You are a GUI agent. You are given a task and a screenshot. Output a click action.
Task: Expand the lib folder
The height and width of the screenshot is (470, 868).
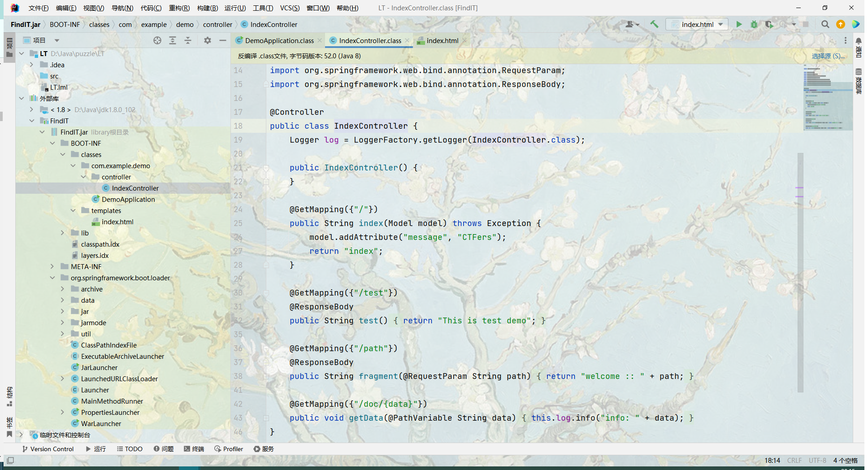[63, 233]
